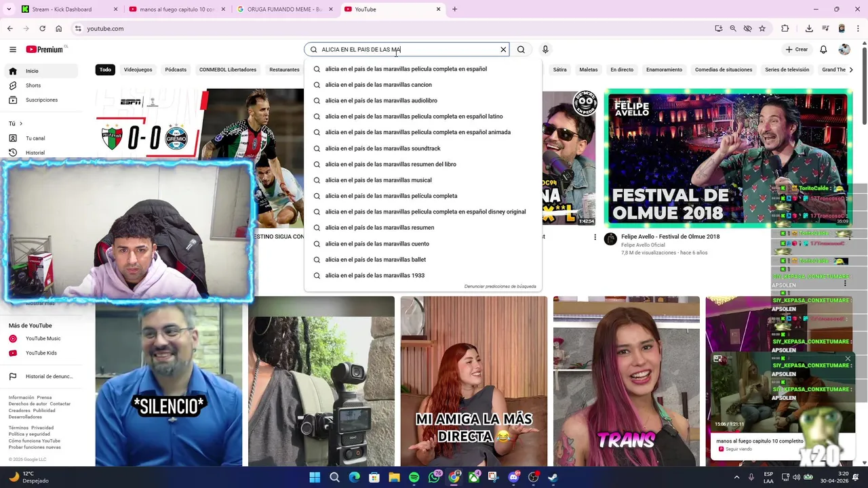Select the Restaurantes filter chip

click(284, 70)
